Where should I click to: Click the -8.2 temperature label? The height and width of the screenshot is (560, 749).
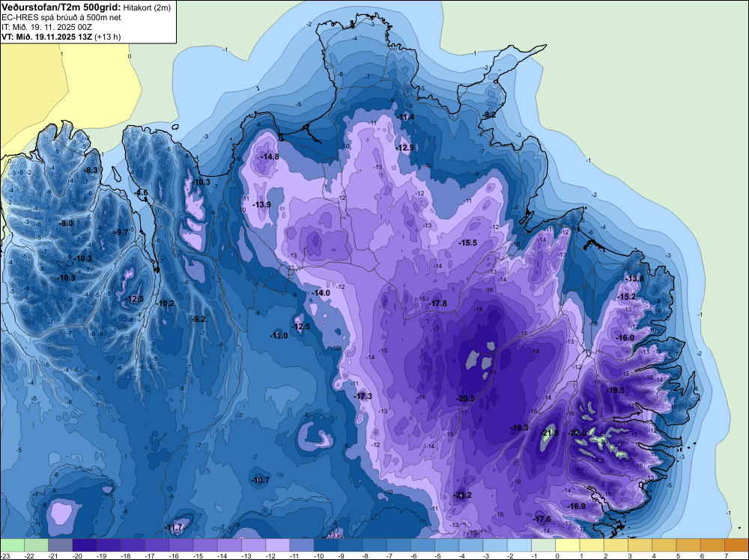488,115
